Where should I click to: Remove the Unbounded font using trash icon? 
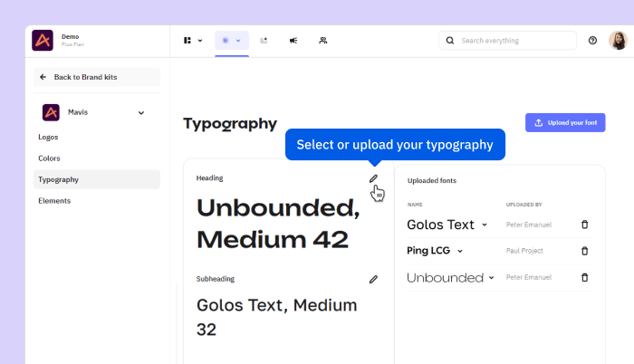tap(584, 277)
